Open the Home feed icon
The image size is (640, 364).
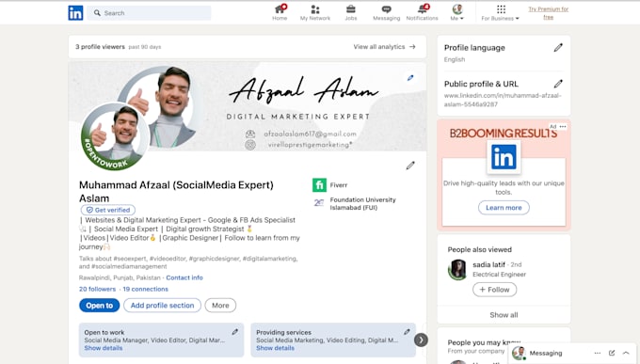(x=280, y=12)
